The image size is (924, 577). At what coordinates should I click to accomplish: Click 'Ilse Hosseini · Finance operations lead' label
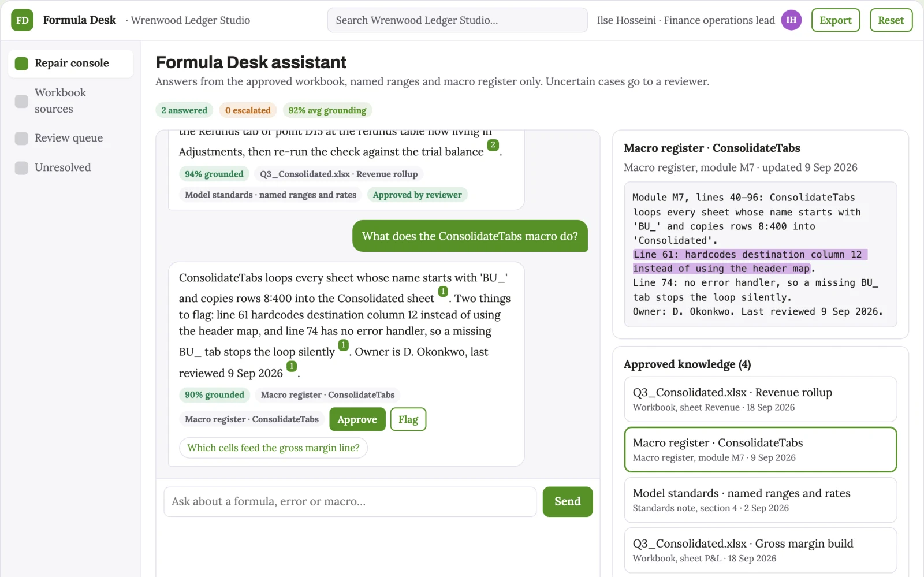click(685, 20)
